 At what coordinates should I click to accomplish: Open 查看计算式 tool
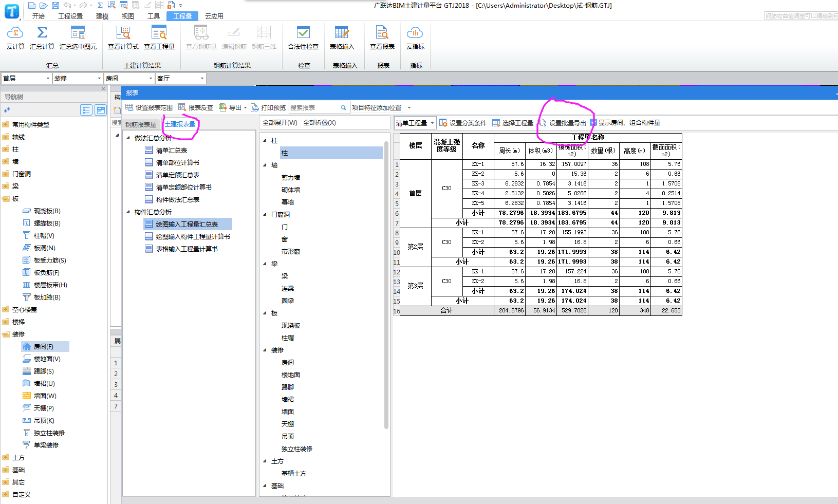pyautogui.click(x=123, y=39)
